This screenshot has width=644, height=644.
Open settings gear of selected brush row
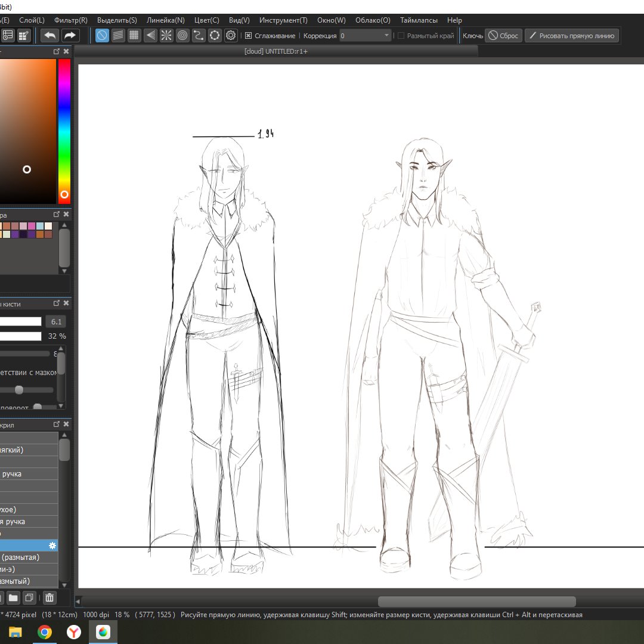point(52,546)
